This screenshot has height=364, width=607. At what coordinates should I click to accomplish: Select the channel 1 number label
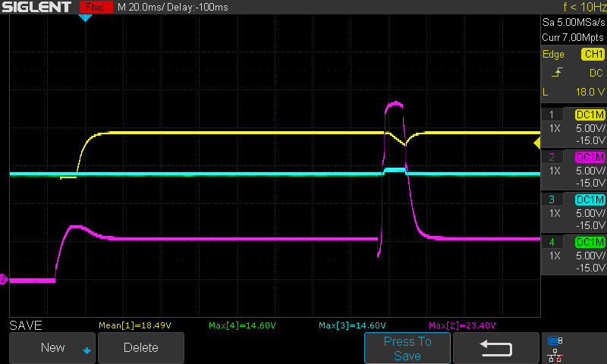552,115
